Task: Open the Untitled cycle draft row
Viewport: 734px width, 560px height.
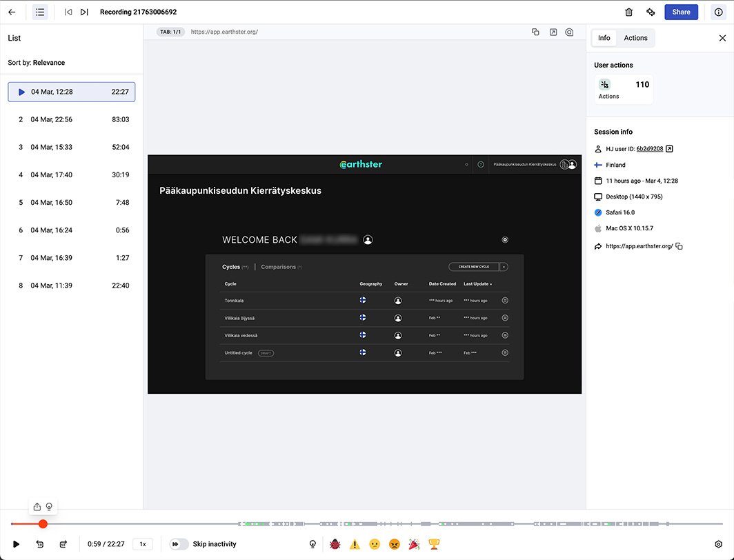Action: click(x=364, y=352)
